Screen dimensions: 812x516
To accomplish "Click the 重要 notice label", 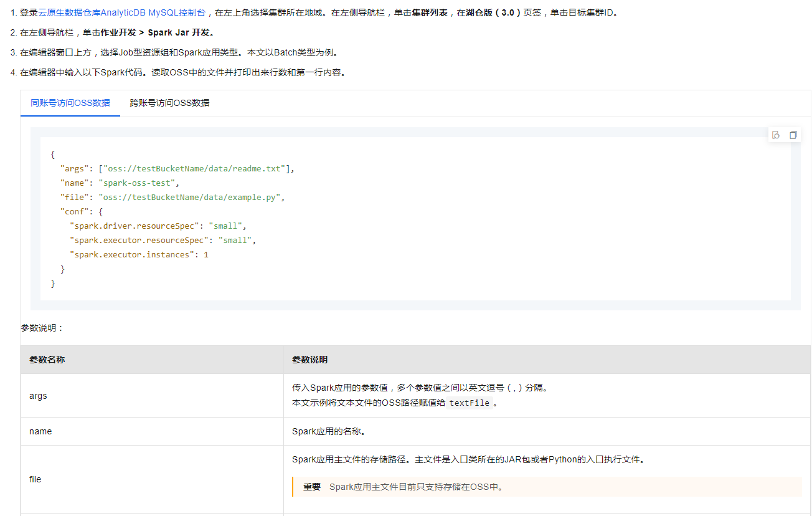I will (312, 487).
